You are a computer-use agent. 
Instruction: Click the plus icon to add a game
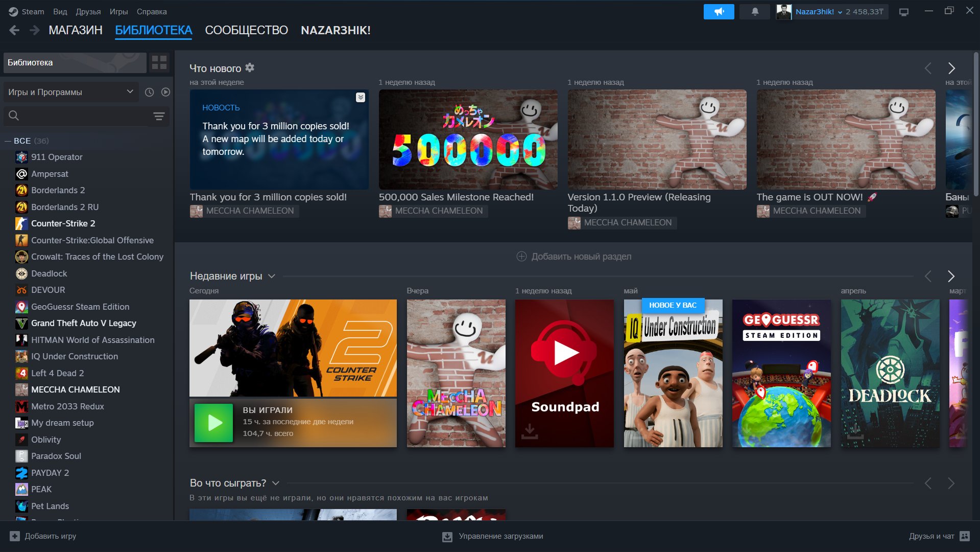[x=15, y=536]
